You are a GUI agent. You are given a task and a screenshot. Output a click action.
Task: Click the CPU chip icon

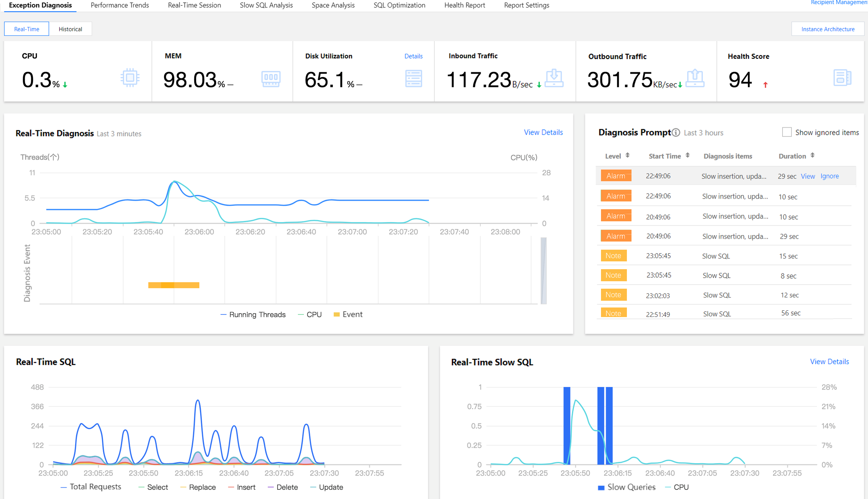pyautogui.click(x=130, y=78)
